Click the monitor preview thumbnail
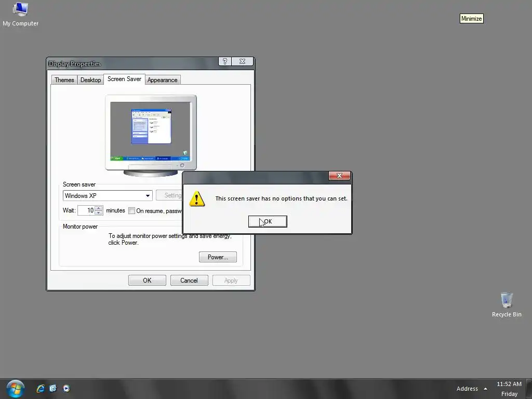Viewport: 532px width, 399px height. (x=151, y=136)
